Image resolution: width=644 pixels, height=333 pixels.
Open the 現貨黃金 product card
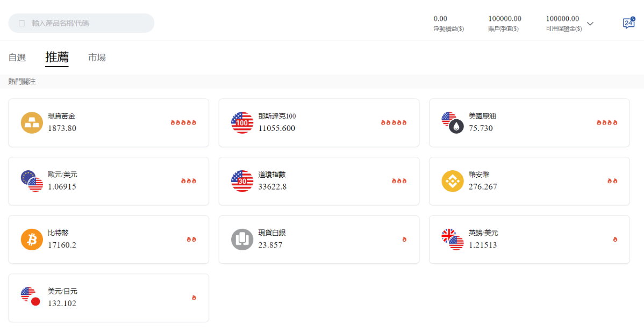click(x=108, y=122)
